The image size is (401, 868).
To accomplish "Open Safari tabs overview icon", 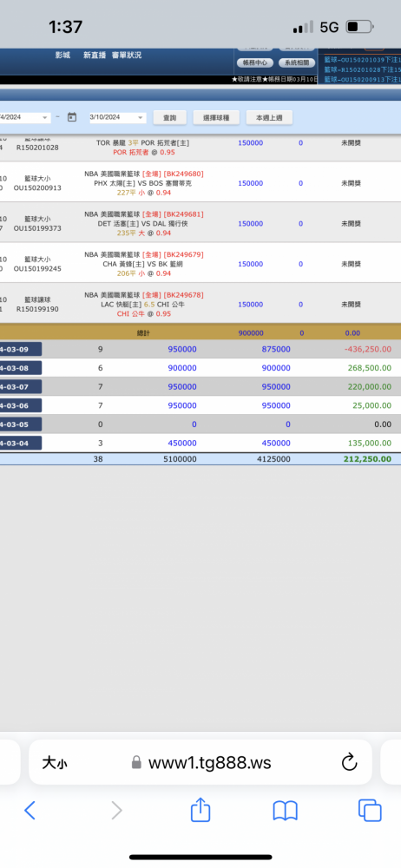I will point(370,811).
